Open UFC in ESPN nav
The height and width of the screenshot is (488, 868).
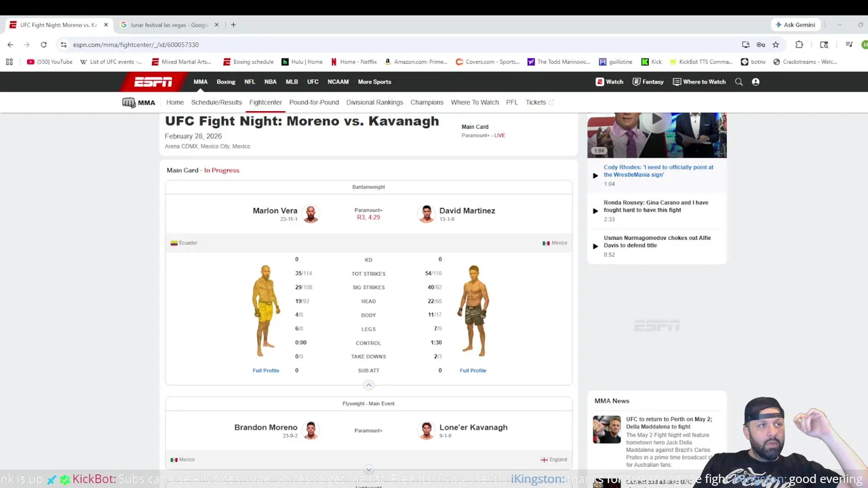(x=313, y=82)
